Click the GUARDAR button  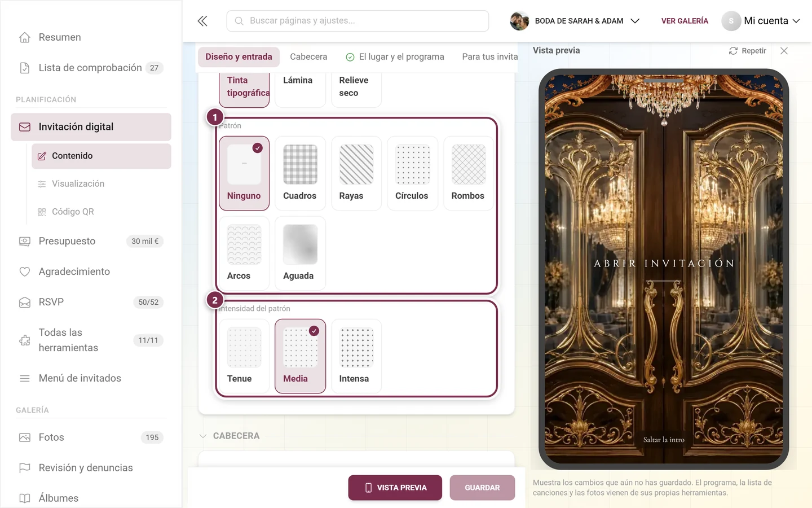(x=482, y=488)
